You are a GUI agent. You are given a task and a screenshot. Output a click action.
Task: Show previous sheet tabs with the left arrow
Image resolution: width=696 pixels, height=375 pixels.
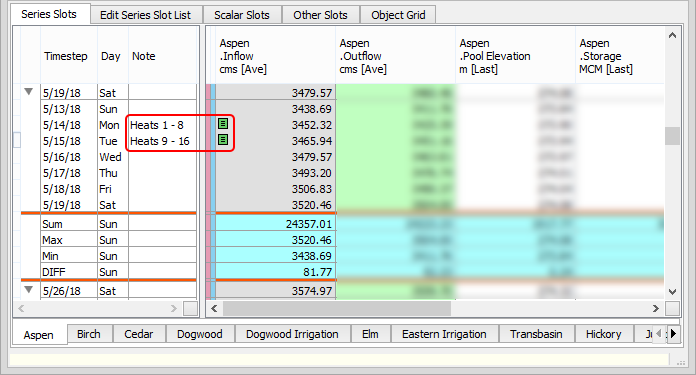(659, 333)
